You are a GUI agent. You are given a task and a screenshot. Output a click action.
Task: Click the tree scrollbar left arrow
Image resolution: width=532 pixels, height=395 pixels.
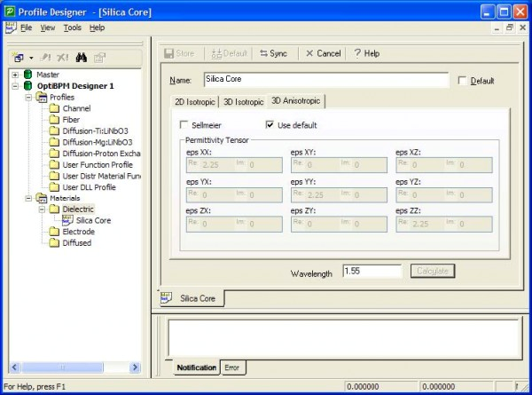point(14,367)
